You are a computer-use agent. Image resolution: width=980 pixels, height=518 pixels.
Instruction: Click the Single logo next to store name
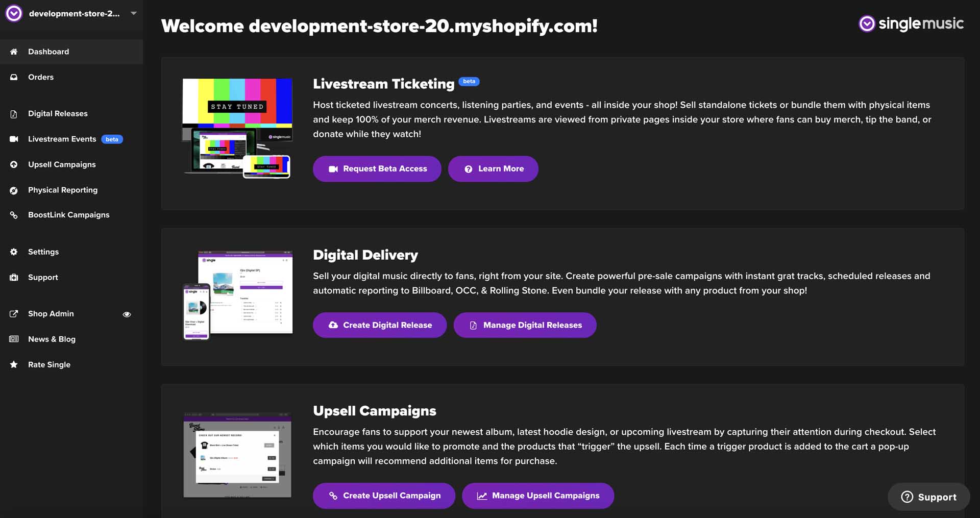[14, 13]
